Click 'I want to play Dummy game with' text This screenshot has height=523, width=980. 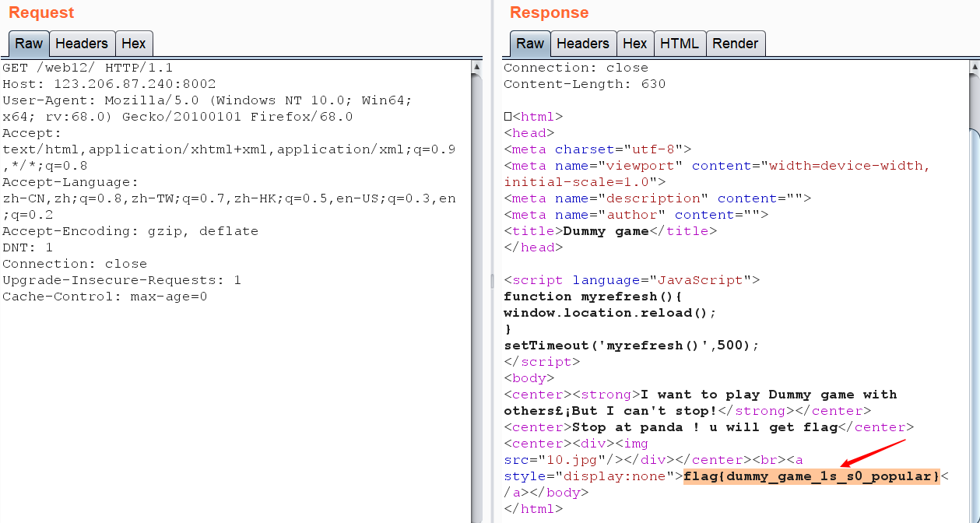click(768, 395)
